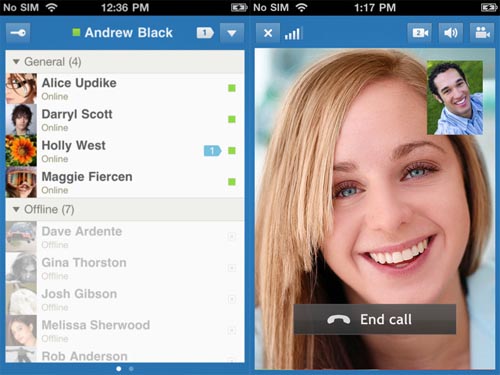This screenshot has height=375, width=500.
Task: Close the video call with X icon
Action: click(268, 33)
